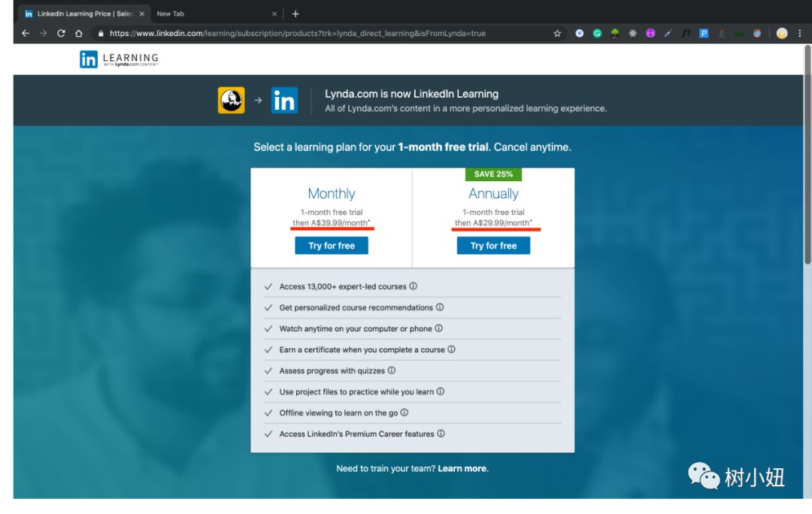Click the 'SAVE 25%' green badge
The image size is (812, 514).
point(493,174)
